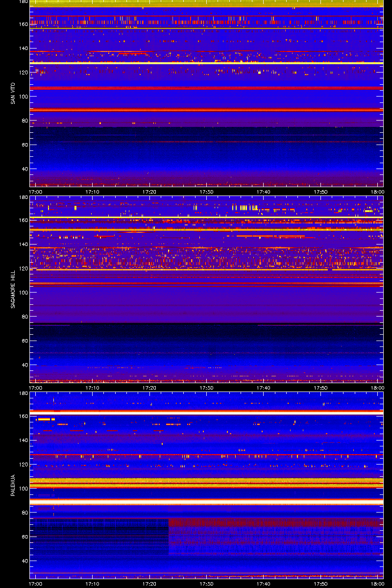Click 17:20 under the Sagamore Hill panel
This screenshot has height=588, width=392.
click(x=149, y=388)
